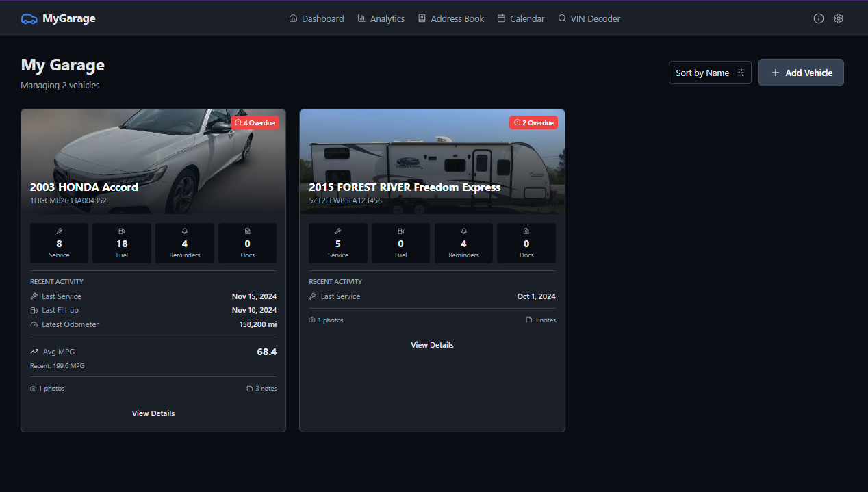Click the Honda Accord Service wrench tile
This screenshot has width=868, height=492.
click(59, 243)
